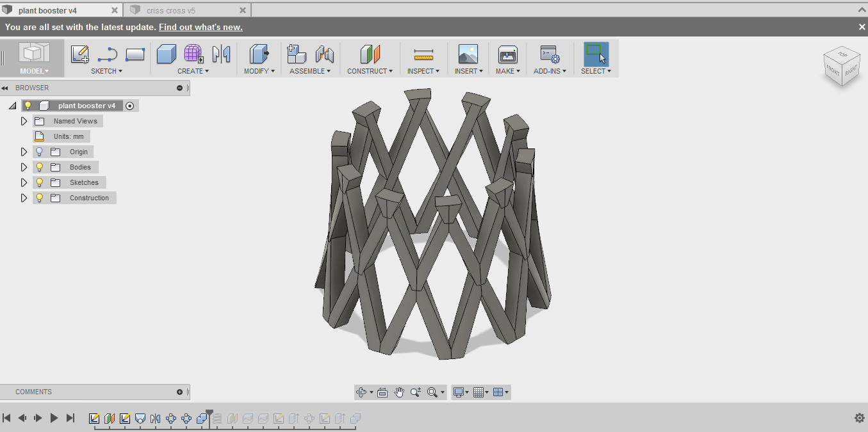Image resolution: width=868 pixels, height=432 pixels.
Task: Click the ViewCube in the corner
Action: [840, 67]
